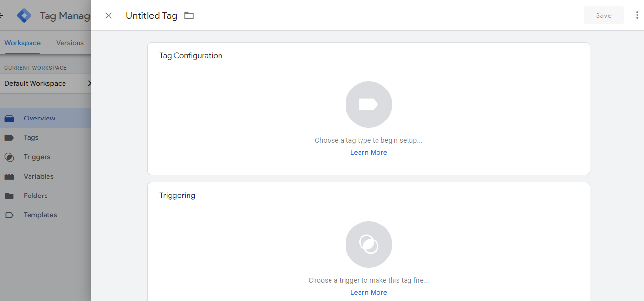Screen dimensions: 644x301
Task: Open Learn More under Tag Configuration
Action: click(368, 152)
